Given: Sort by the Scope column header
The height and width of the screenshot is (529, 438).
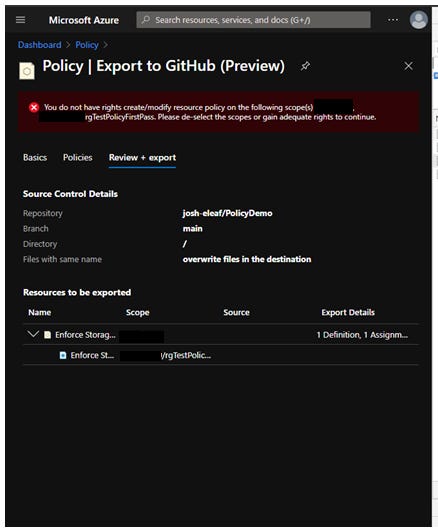Looking at the screenshot, I should (138, 312).
